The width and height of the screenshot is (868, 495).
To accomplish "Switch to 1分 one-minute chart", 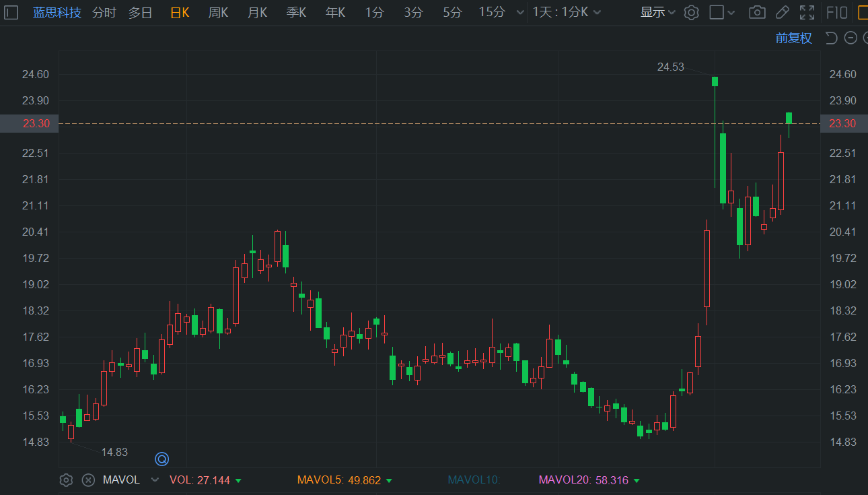I will (374, 12).
